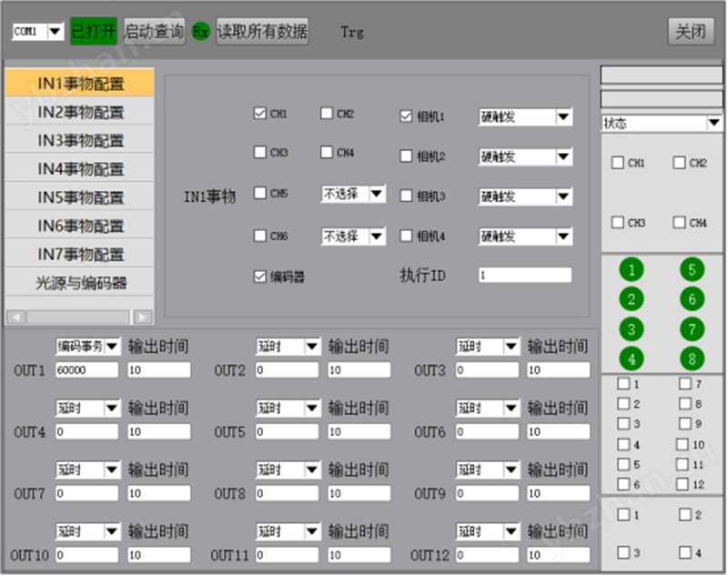728x575 pixels.
Task: Uncheck the CH1 checkbox in IN1事物 panel
Action: coord(260,113)
